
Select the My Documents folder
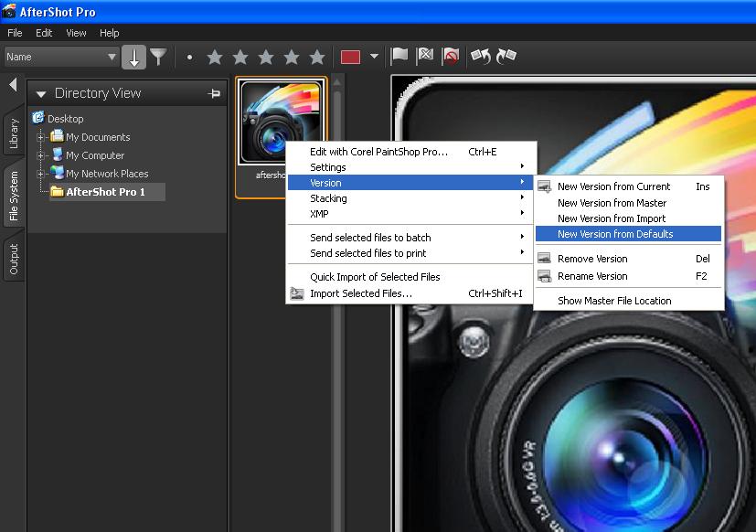[x=91, y=137]
